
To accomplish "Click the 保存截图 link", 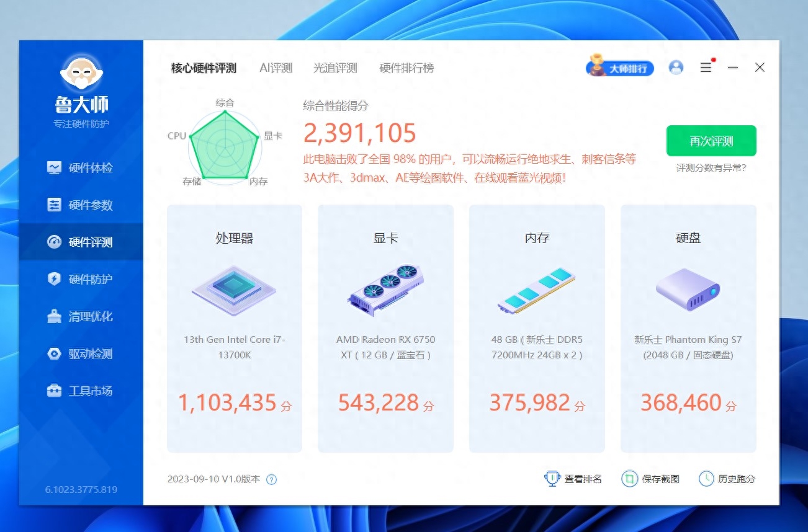I will 650,479.
